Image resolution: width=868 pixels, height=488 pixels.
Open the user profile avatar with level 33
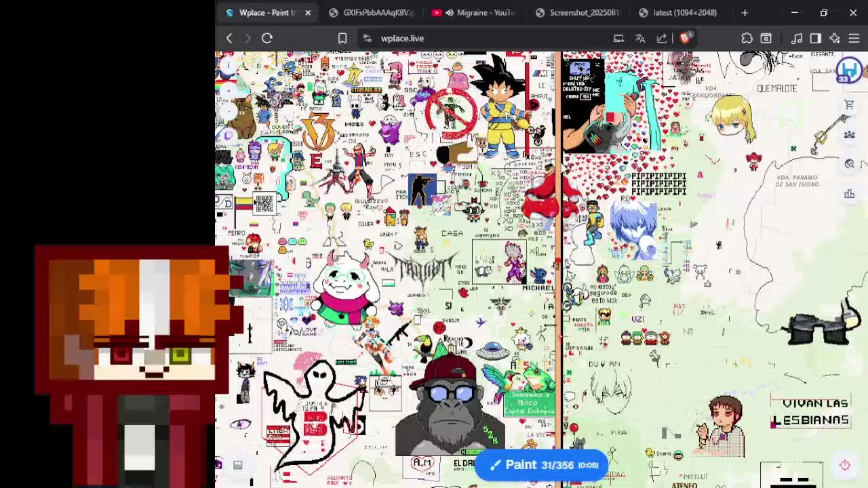(848, 71)
